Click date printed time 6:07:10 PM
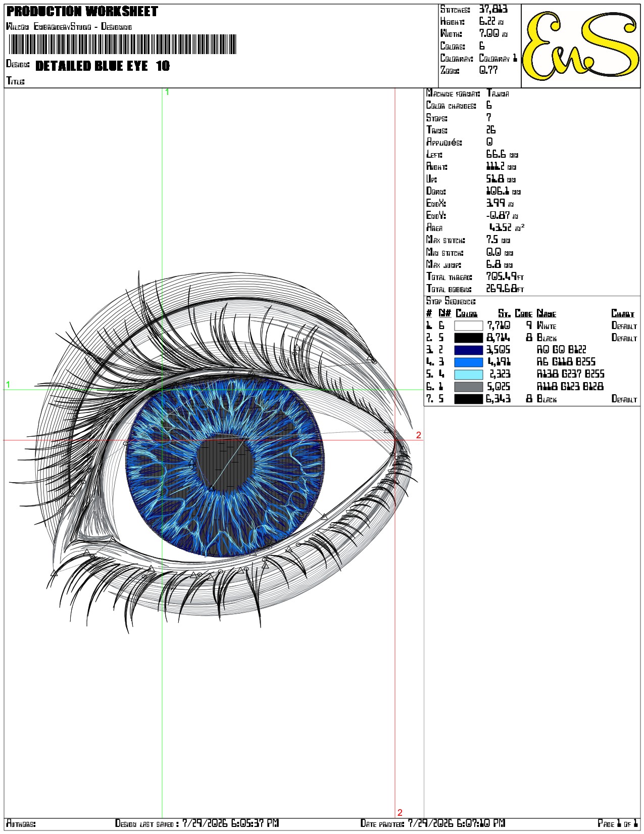 coord(481,823)
